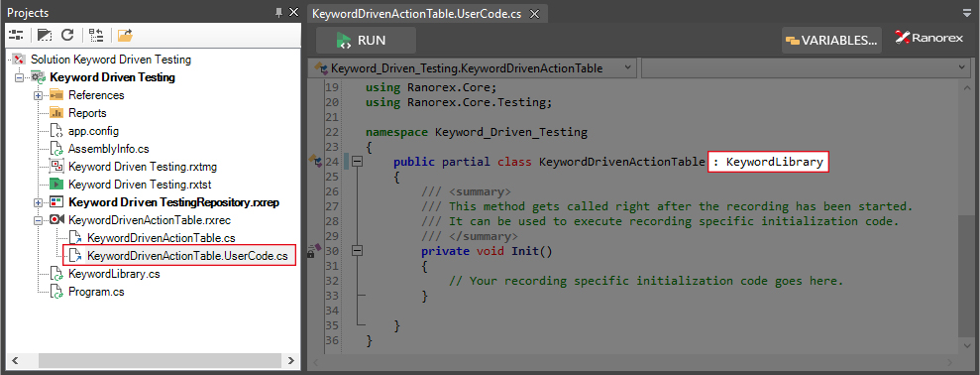Click the RUN button
Screen dimensions: 980x375
pos(366,40)
